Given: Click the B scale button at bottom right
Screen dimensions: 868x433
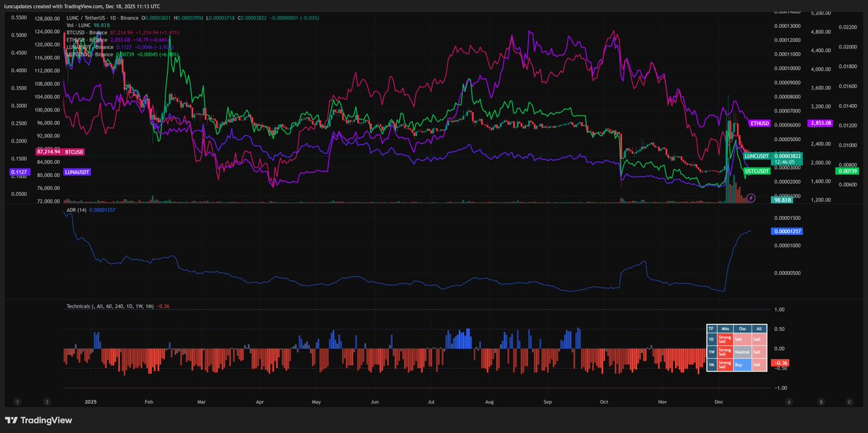Looking at the screenshot, I should (821, 401).
